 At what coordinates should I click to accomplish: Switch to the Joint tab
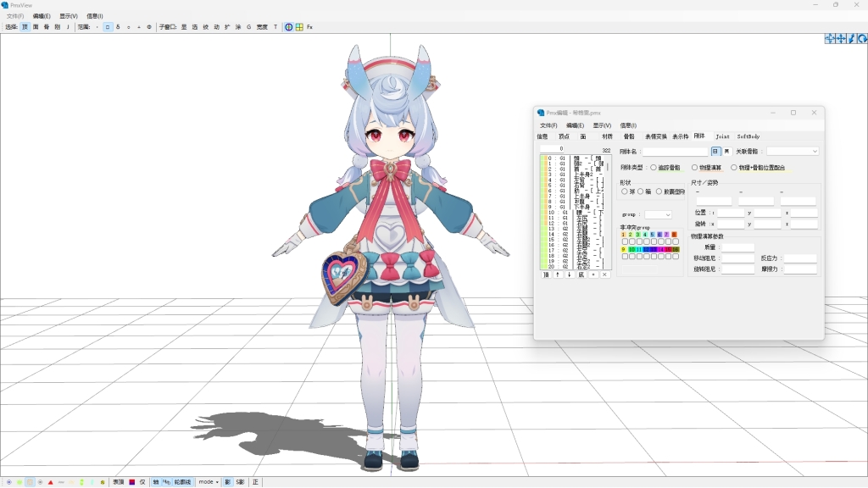[722, 136]
